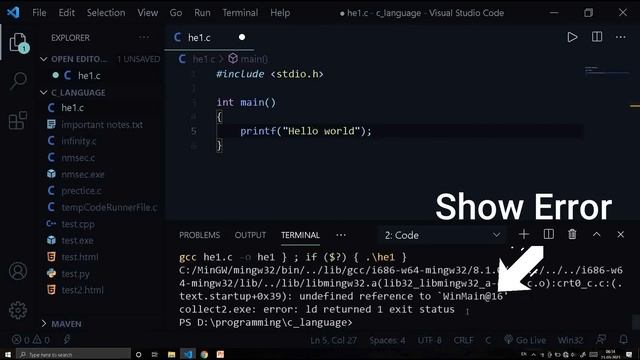Image resolution: width=640 pixels, height=360 pixels.
Task: Kill terminal with trash icon
Action: [x=572, y=234]
